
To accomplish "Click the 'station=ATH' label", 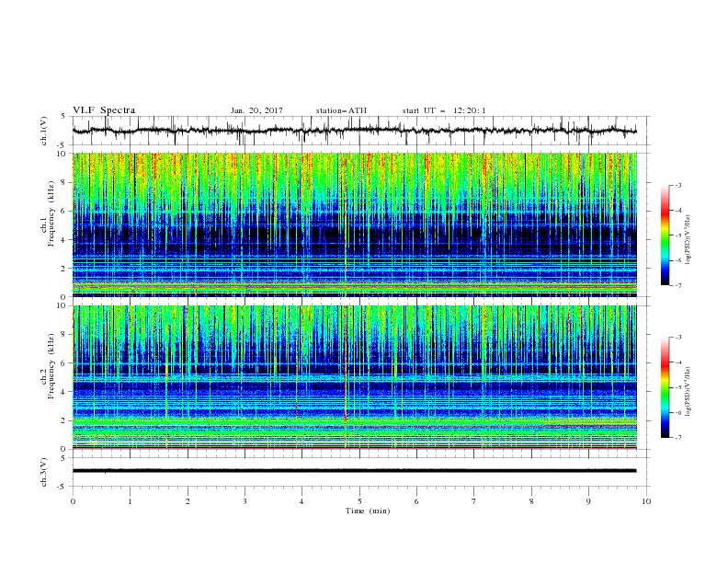I will pos(341,110).
